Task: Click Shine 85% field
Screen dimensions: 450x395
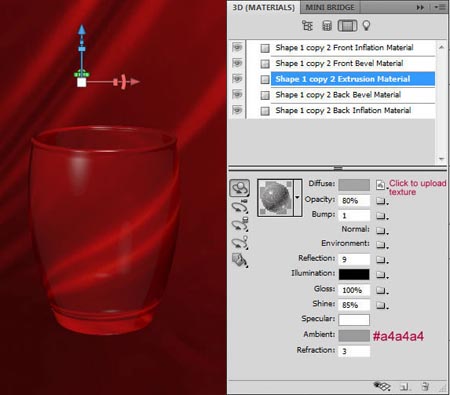Action: point(354,305)
